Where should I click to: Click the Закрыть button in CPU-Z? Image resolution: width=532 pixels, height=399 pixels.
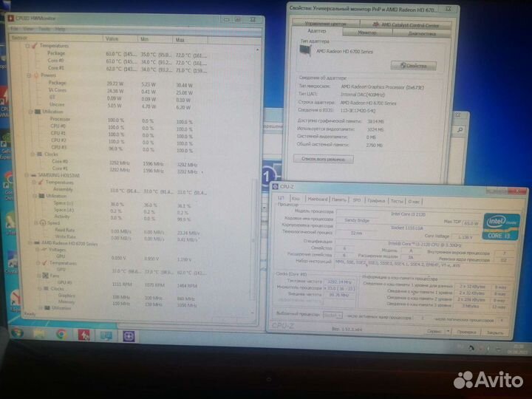495,332
